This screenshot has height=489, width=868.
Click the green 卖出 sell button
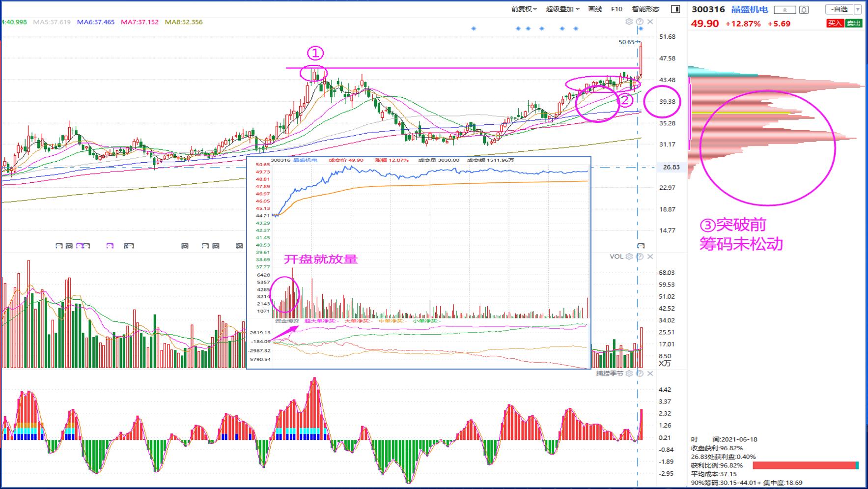(x=854, y=23)
